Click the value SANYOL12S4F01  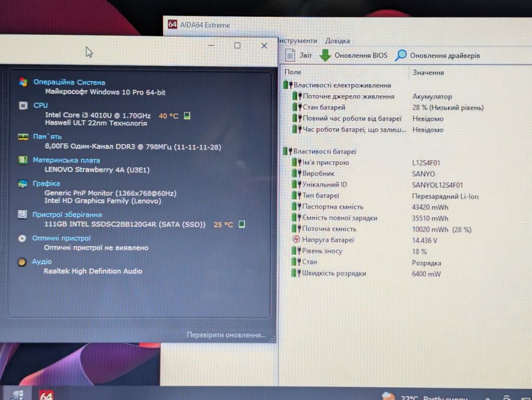click(x=437, y=185)
